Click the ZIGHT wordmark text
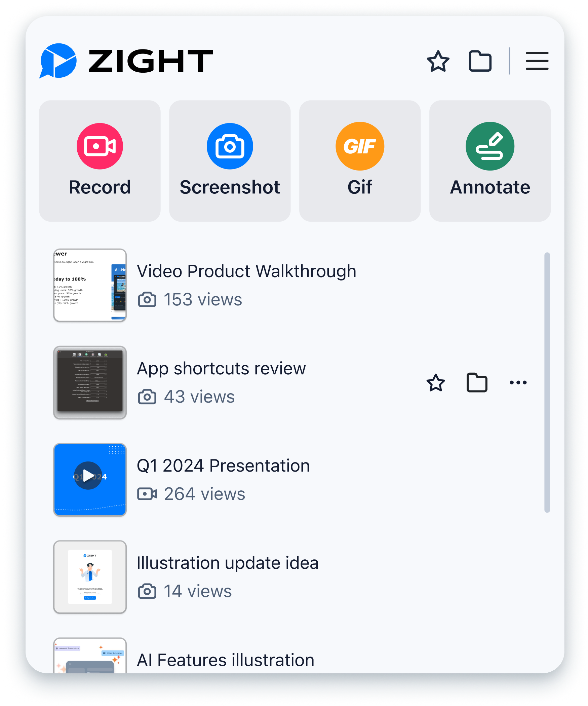This screenshot has width=588, height=706. [x=151, y=61]
